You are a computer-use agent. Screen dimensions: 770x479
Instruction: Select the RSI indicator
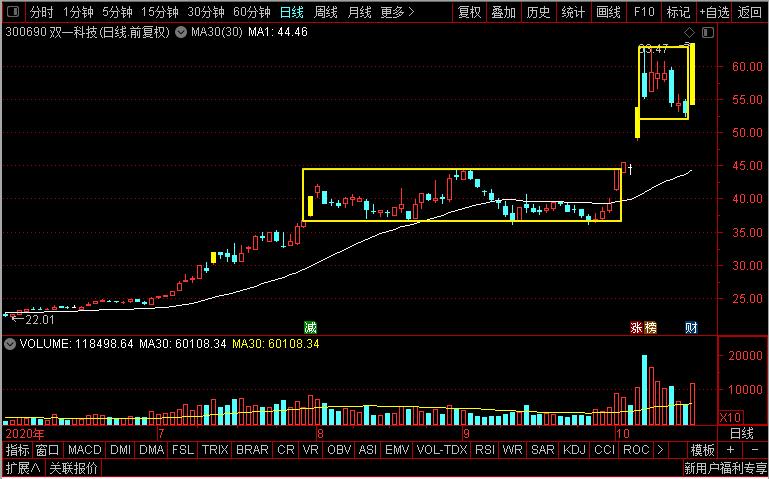pyautogui.click(x=485, y=450)
